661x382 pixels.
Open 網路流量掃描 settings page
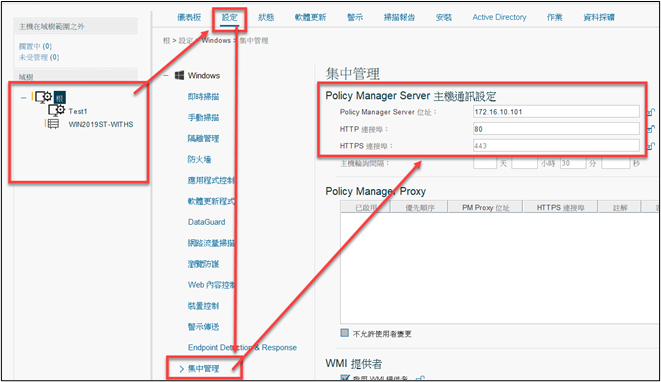211,243
